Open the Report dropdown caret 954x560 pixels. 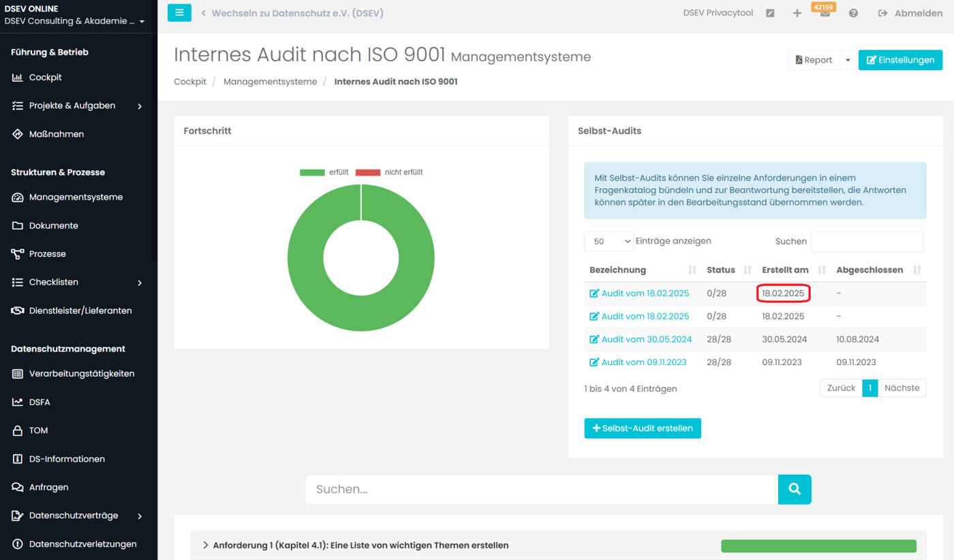point(848,60)
